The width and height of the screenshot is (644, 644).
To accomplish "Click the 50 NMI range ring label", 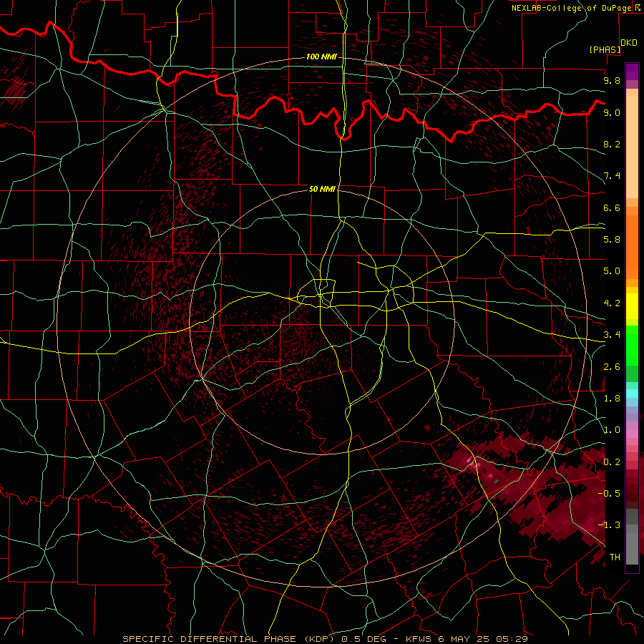I will tap(323, 189).
